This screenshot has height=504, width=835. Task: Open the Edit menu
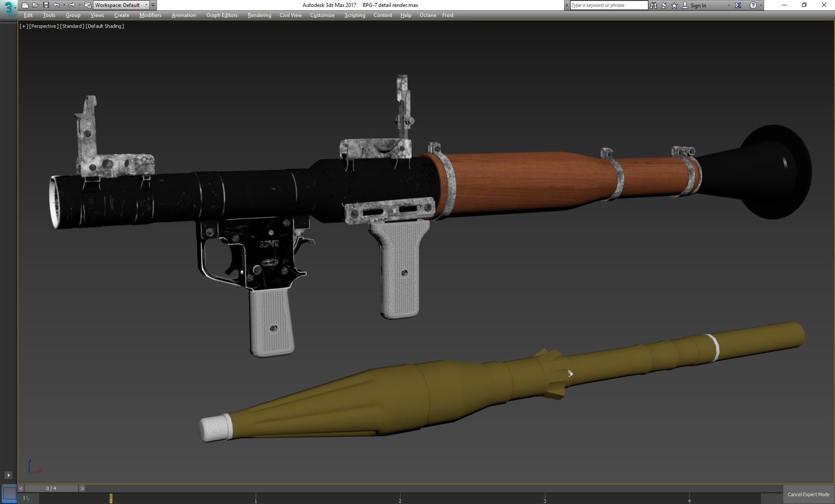click(28, 15)
